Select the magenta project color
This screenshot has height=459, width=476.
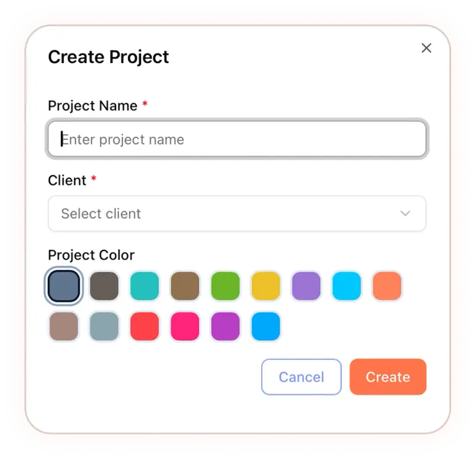pos(185,326)
